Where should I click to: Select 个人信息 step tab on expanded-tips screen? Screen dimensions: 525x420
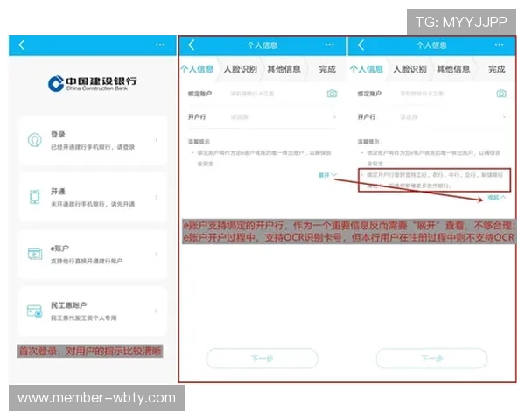click(x=367, y=69)
